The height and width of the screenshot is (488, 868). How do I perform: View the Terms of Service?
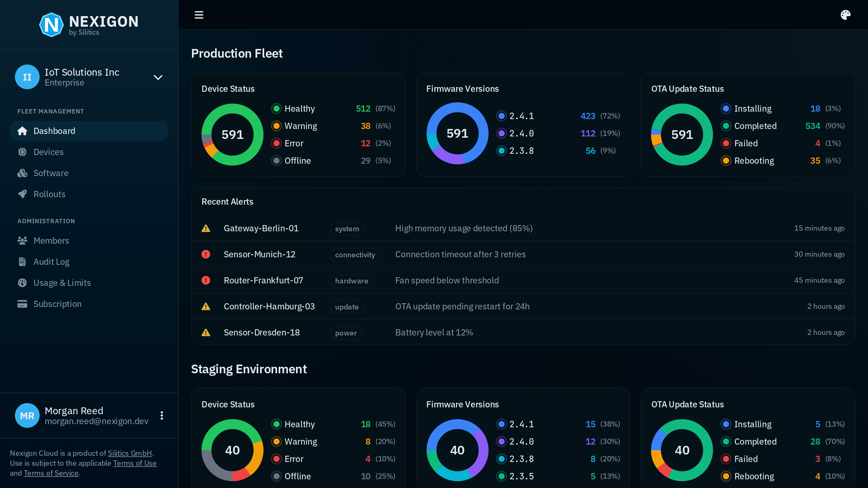point(51,473)
